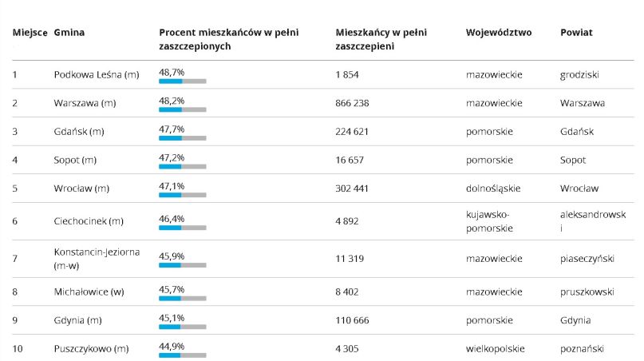Select Sopot (m) in the table
The width and height of the screenshot is (644, 361).
pos(75,160)
